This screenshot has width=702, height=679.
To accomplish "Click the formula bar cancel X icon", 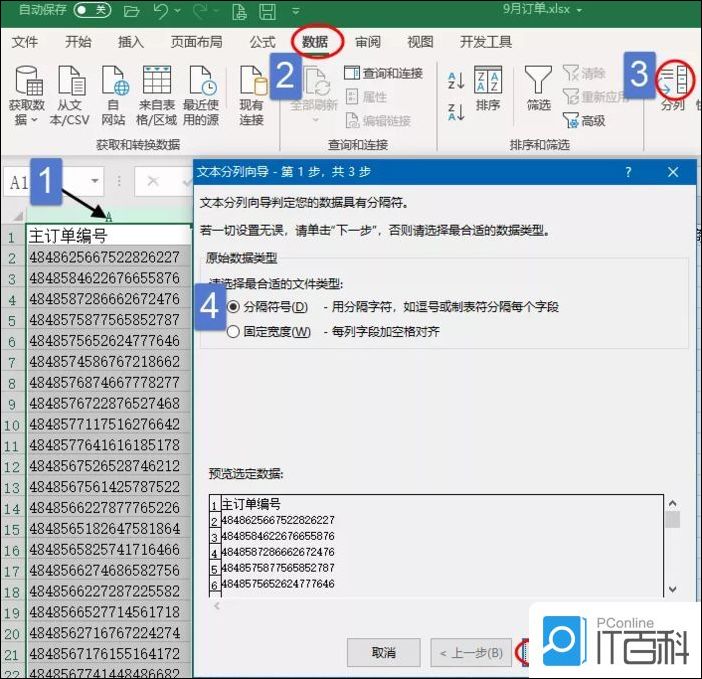I will 153,181.
